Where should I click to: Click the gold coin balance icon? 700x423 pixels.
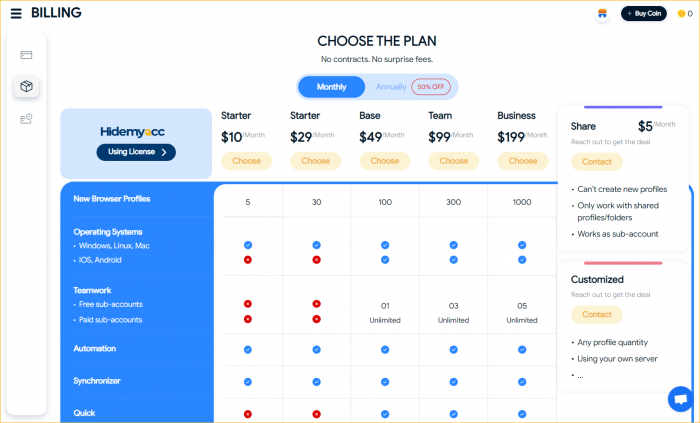[x=681, y=14]
